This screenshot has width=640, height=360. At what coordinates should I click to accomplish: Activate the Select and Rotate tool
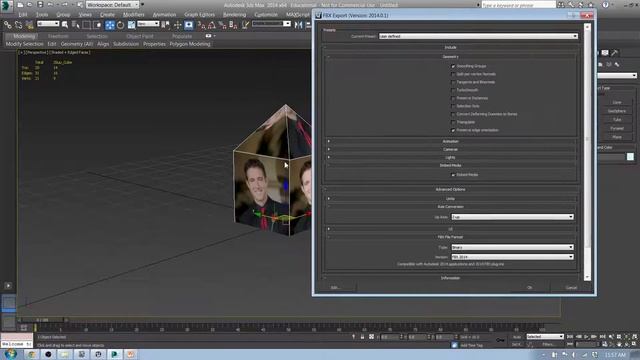[120, 25]
